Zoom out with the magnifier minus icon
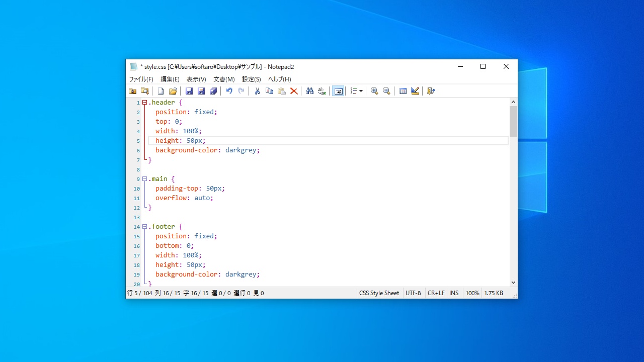The height and width of the screenshot is (362, 644). click(386, 91)
